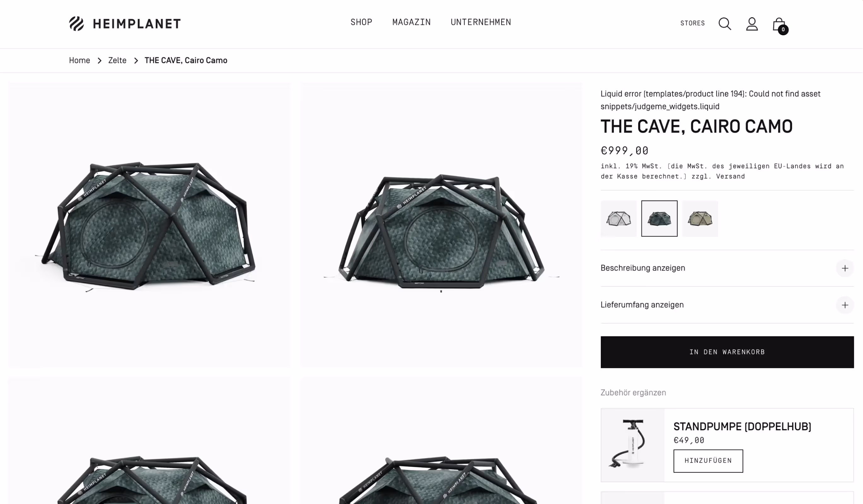Select the beige tent color variant
This screenshot has height=504, width=863.
point(700,219)
